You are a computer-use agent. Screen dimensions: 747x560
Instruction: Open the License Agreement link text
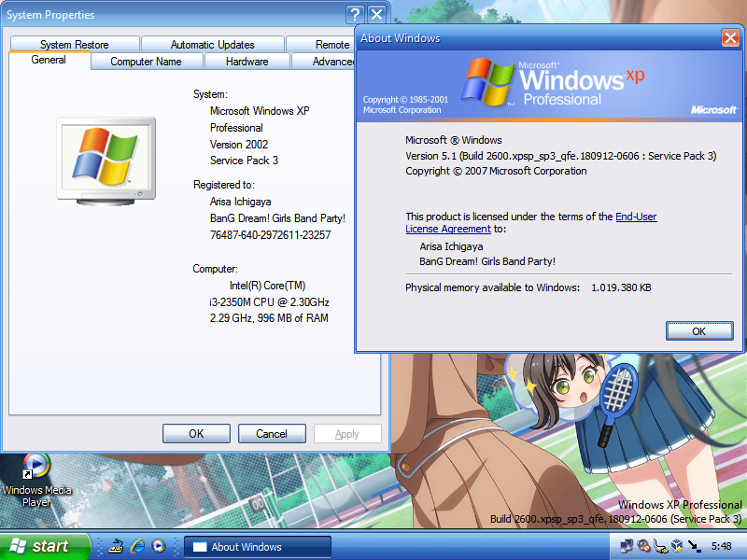tap(448, 229)
